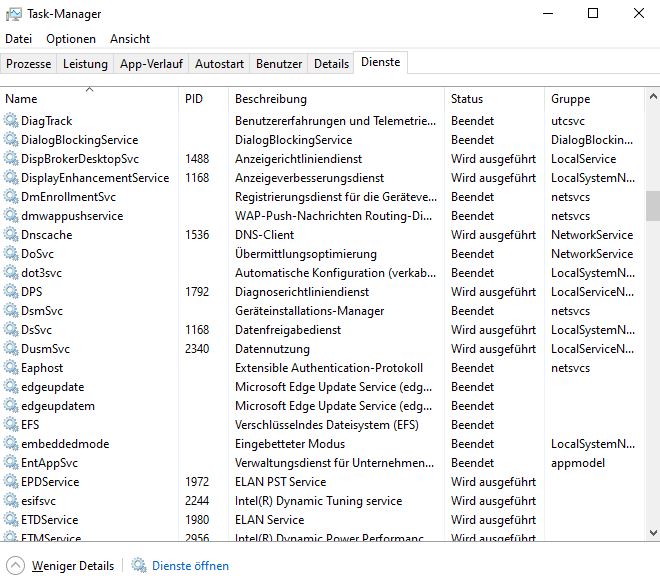Click the gear icon in Dienste öffnen
This screenshot has width=660, height=576.
(x=138, y=565)
